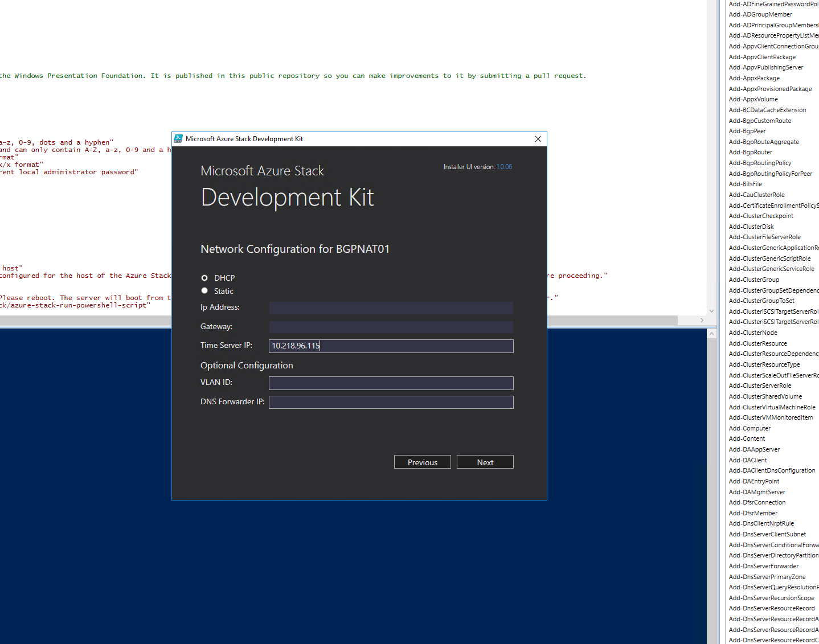Image resolution: width=819 pixels, height=644 pixels.
Task: Select Add-ClusterGroup command
Action: 754,280
